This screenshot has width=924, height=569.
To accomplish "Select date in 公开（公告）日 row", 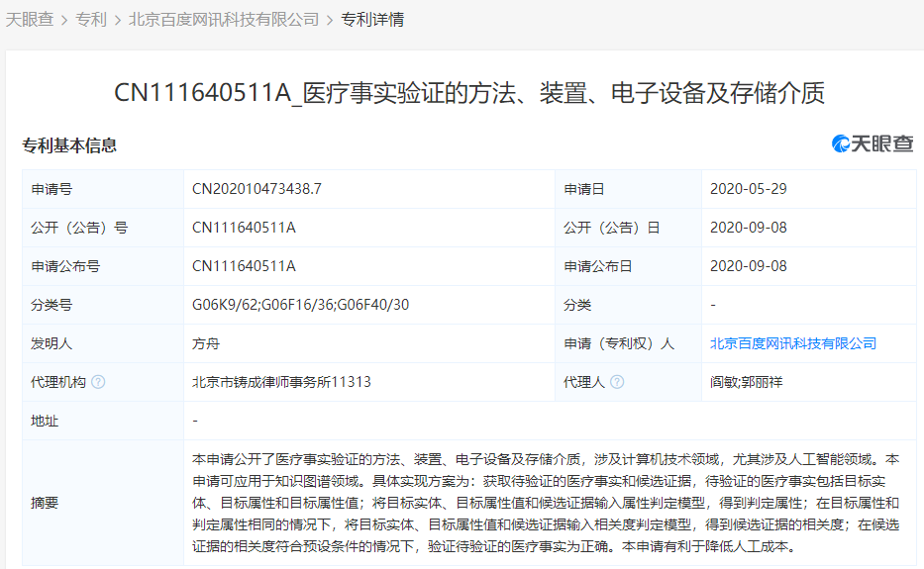I will tap(749, 228).
